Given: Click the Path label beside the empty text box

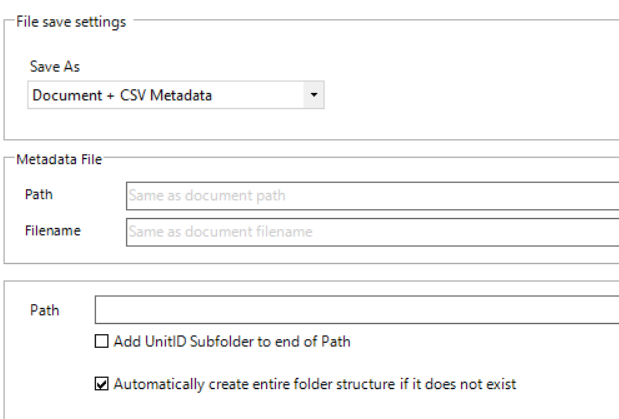Looking at the screenshot, I should pyautogui.click(x=45, y=310).
